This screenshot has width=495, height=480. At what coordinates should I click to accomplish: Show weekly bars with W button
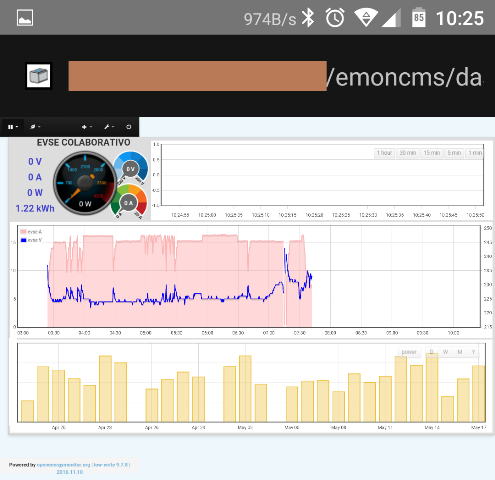pyautogui.click(x=445, y=352)
